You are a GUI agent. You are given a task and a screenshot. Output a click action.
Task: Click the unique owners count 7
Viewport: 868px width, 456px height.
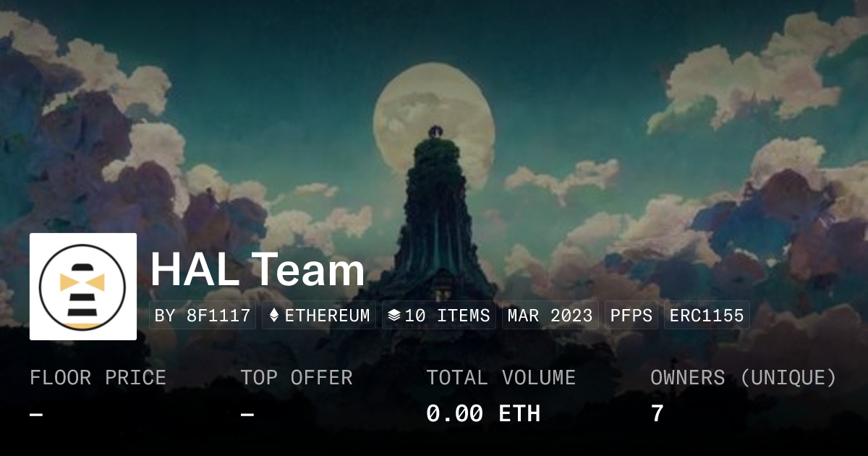657,414
